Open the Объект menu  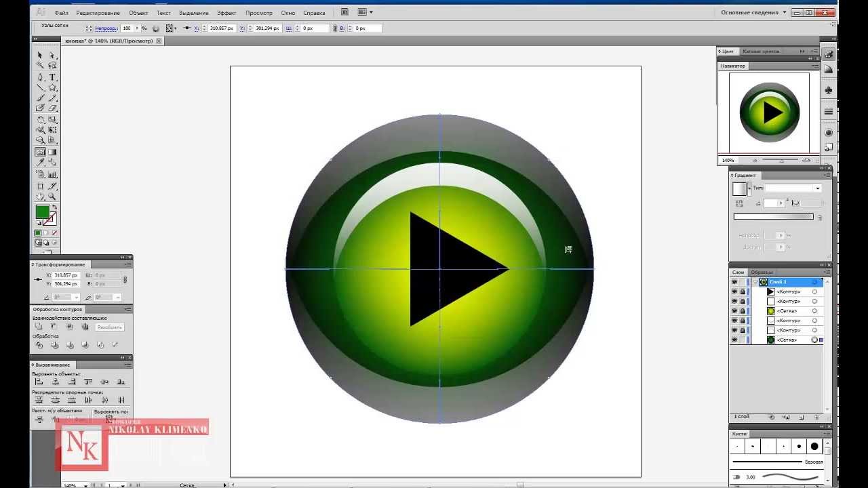point(138,13)
